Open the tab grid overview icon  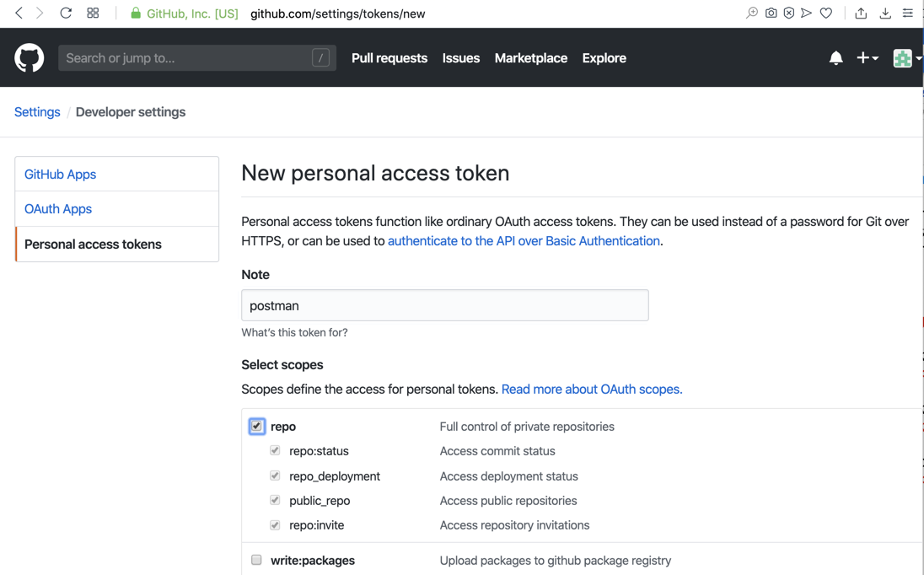pyautogui.click(x=93, y=13)
